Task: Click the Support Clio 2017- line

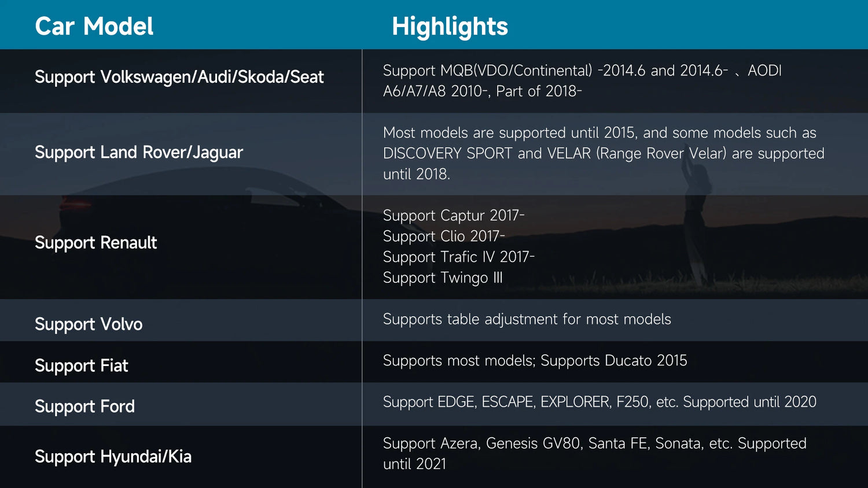Action: tap(444, 236)
